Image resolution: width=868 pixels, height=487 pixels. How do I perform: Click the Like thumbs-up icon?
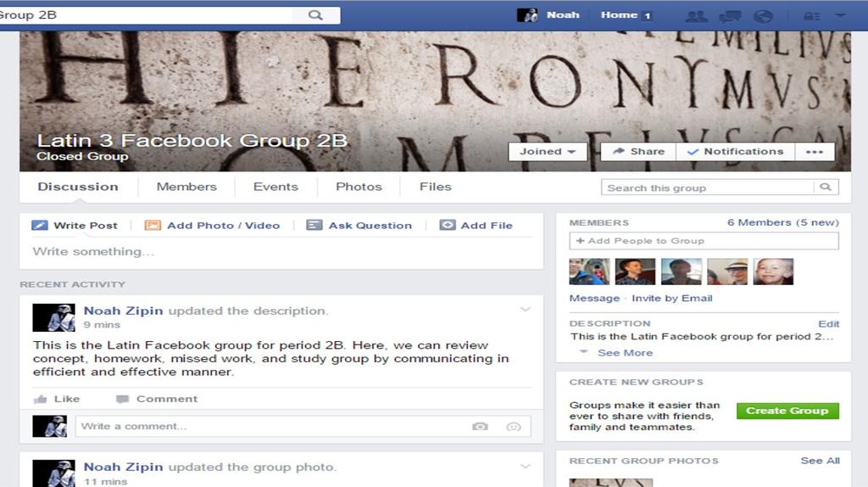click(x=41, y=399)
